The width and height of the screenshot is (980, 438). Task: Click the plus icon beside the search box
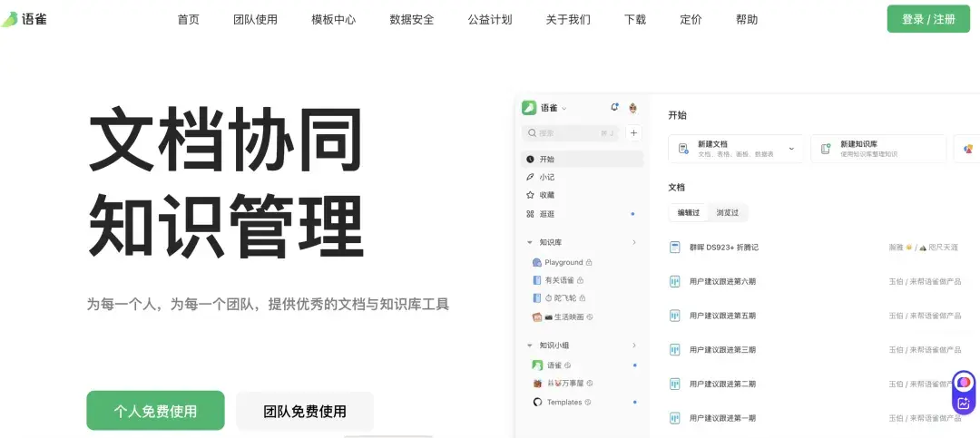click(x=633, y=133)
